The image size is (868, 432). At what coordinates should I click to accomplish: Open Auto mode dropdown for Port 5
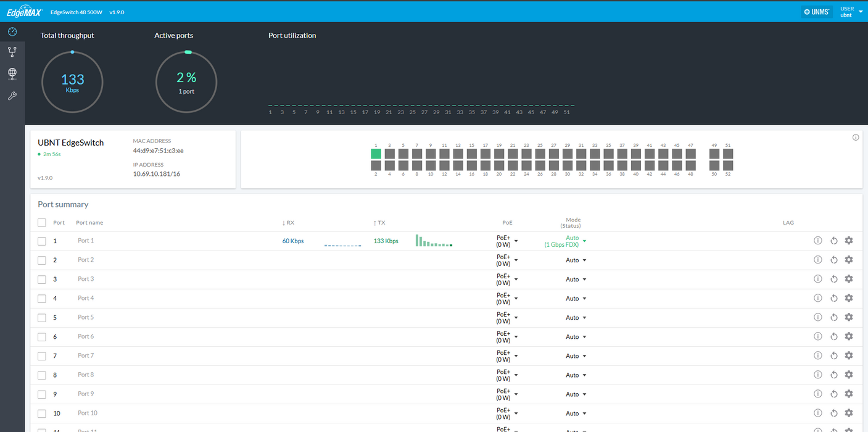click(x=576, y=318)
